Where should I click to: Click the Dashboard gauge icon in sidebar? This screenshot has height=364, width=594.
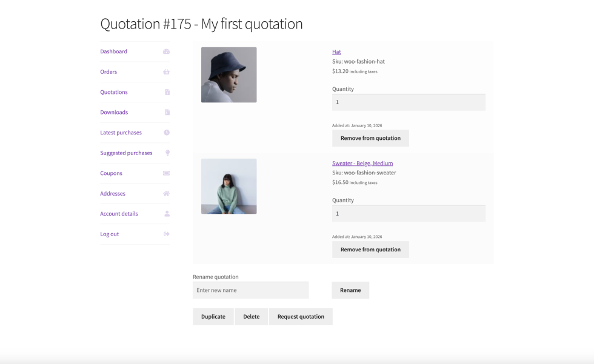[x=166, y=51]
